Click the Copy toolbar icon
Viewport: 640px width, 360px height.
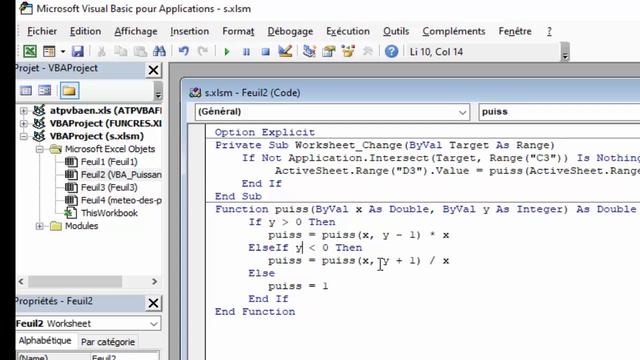click(120, 51)
